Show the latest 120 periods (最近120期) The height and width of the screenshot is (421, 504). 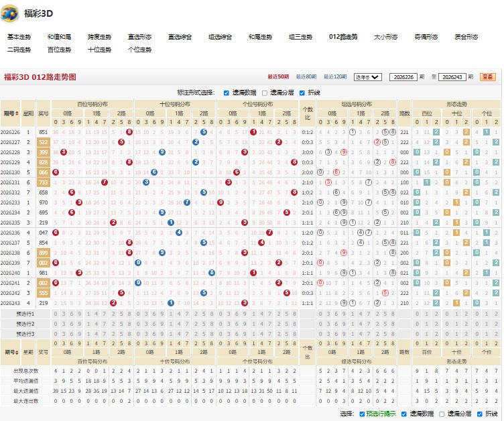click(335, 77)
